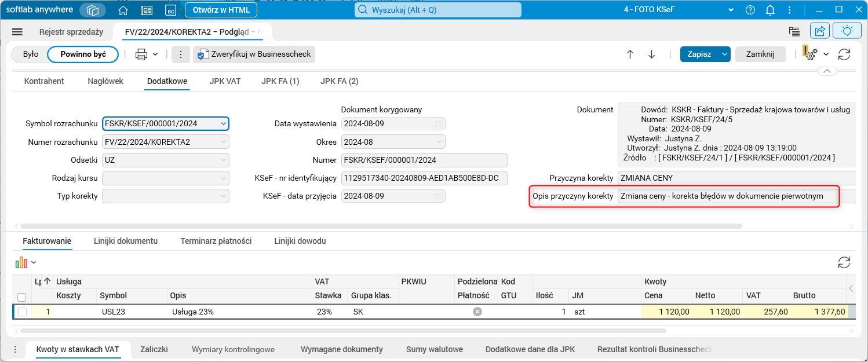Select the Powinno być view toggle
868x362 pixels.
83,54
